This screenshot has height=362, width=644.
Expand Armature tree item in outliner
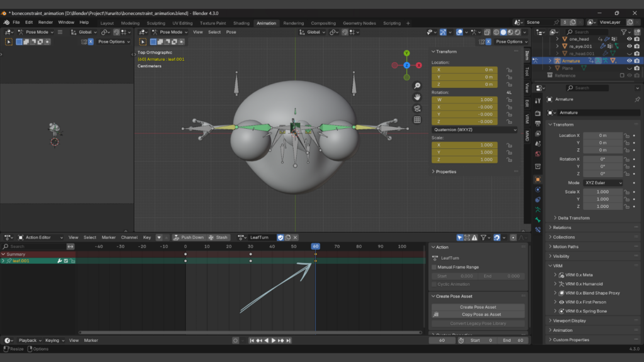tap(550, 61)
